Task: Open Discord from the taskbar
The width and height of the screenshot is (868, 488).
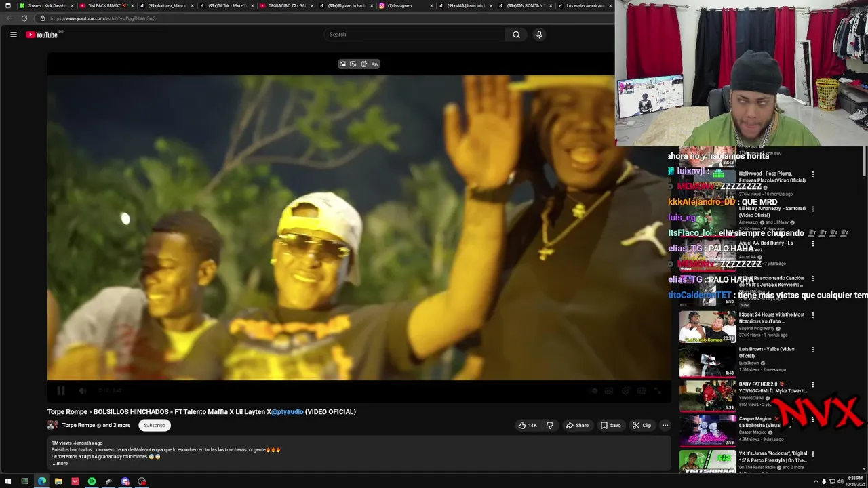Action: click(x=125, y=481)
